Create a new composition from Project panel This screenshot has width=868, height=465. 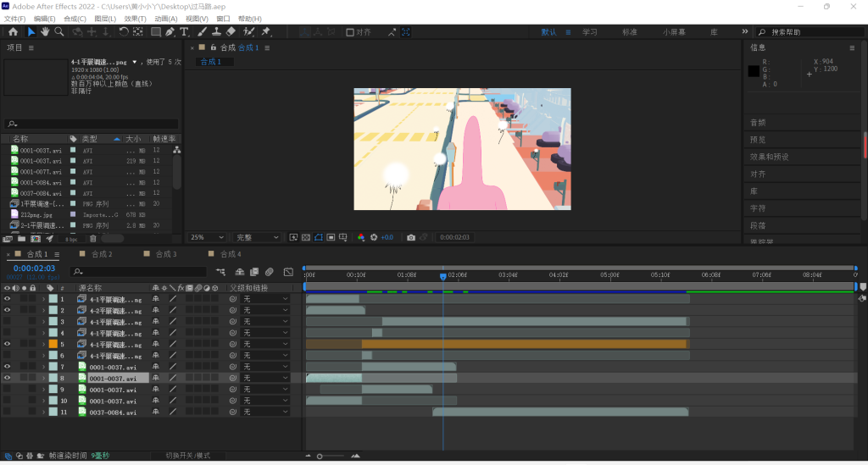(36, 239)
